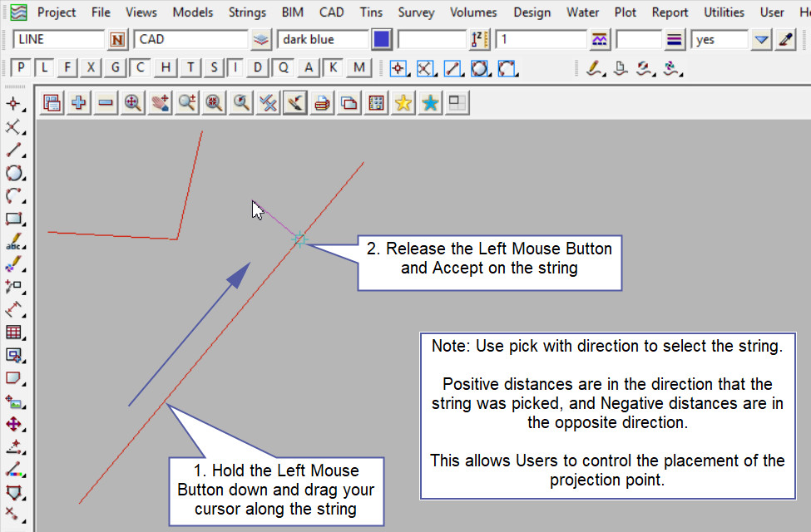Open the blue-framed circle snap flyout in top toolbar
Screen dimensions: 811x532
tap(480, 68)
